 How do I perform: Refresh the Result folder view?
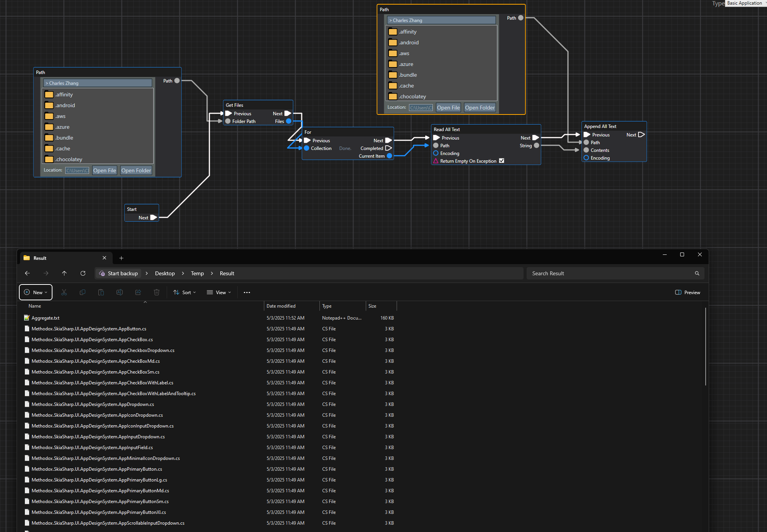coord(83,273)
